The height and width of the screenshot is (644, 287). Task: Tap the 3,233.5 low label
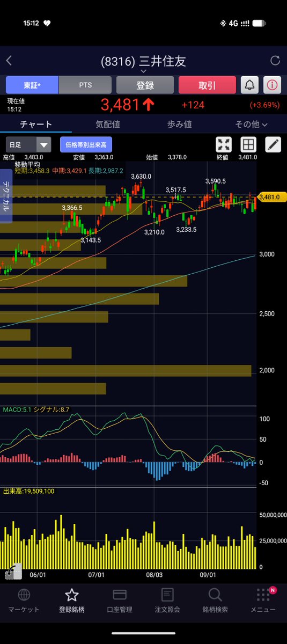pos(187,229)
